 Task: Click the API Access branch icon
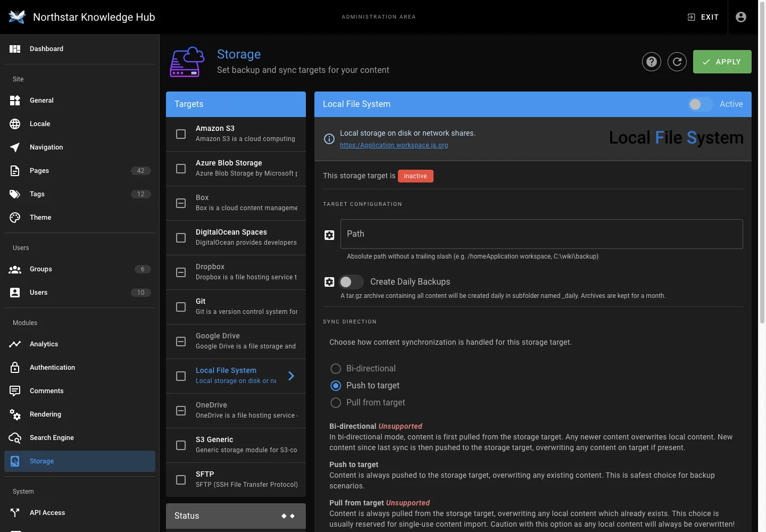pyautogui.click(x=15, y=513)
